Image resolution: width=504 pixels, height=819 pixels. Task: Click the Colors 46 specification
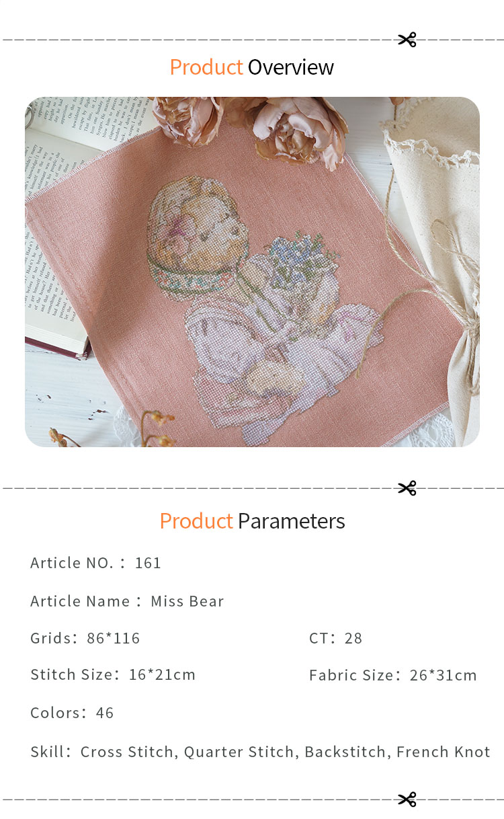72,713
